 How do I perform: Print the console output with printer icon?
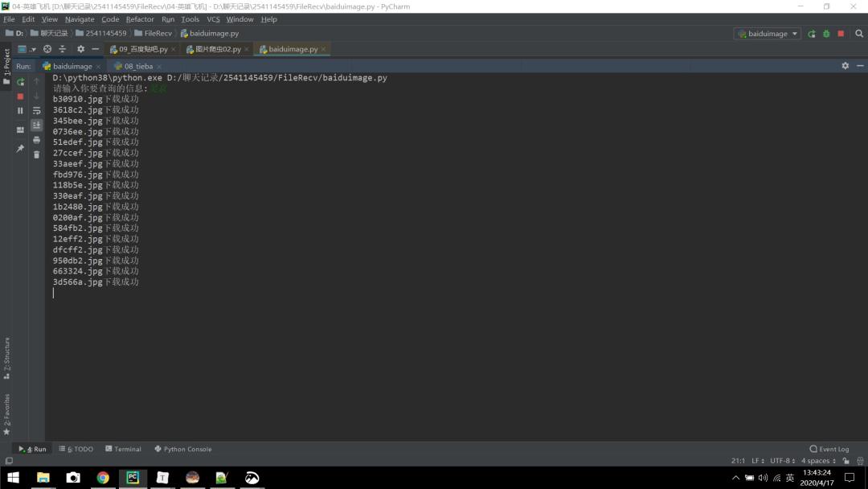point(36,140)
